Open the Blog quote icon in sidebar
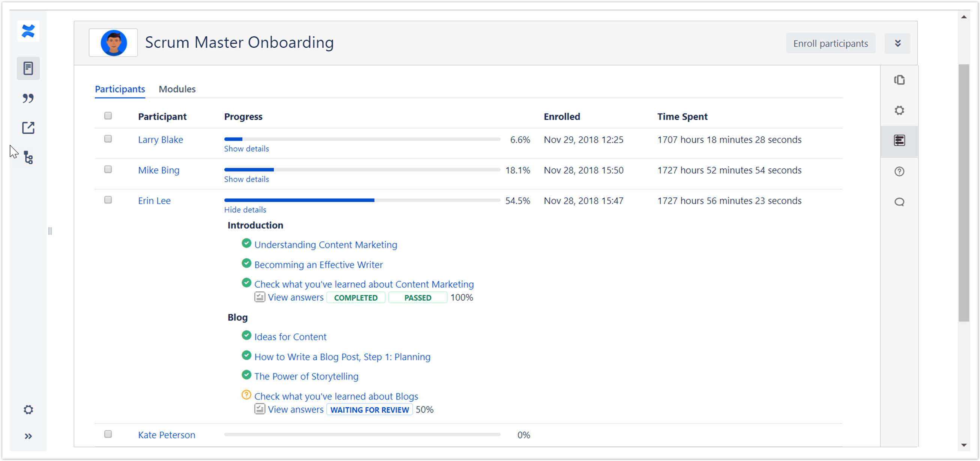The width and height of the screenshot is (980, 461). click(28, 98)
